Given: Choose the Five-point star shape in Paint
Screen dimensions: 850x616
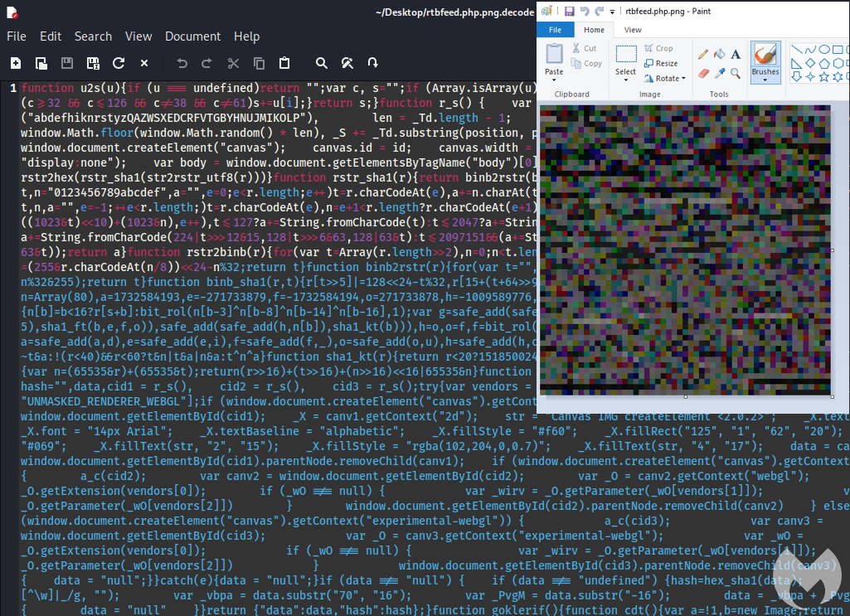Looking at the screenshot, I should [824, 77].
